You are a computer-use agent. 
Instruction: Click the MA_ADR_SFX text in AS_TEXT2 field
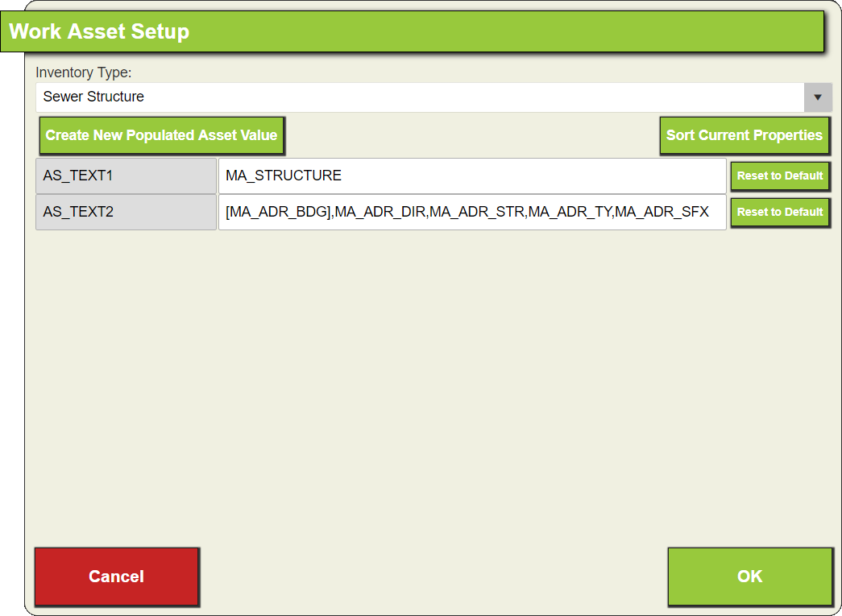662,212
